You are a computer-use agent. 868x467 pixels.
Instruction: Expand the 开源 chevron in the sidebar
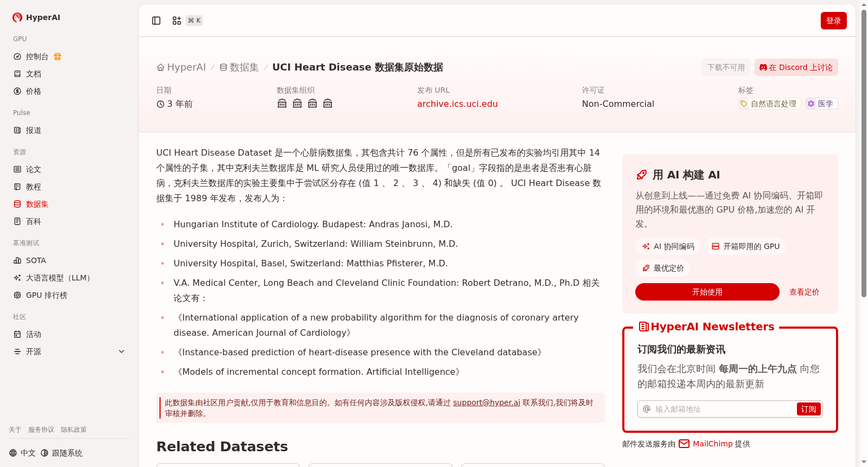122,351
